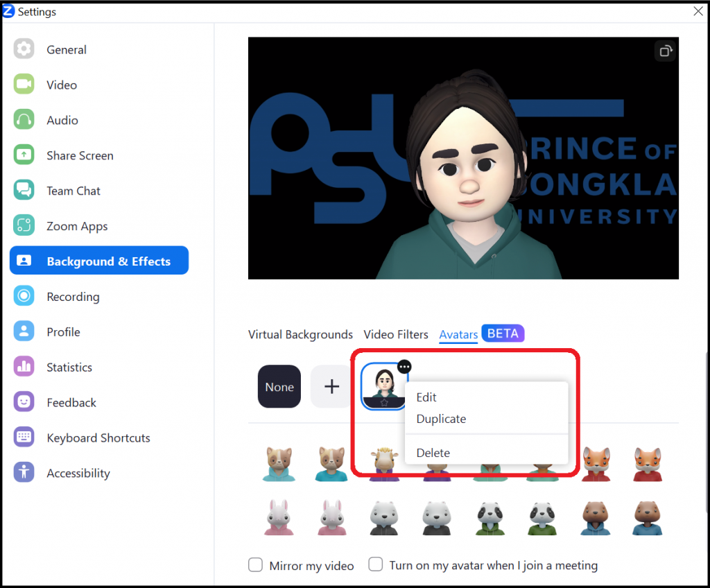
Task: Click Delete in the avatar menu
Action: click(433, 453)
